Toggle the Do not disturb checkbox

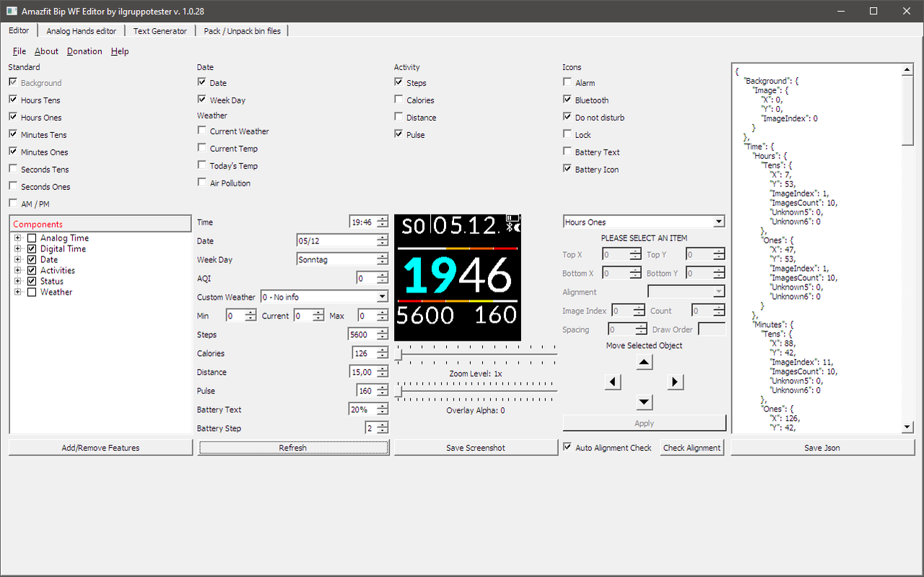(x=567, y=117)
